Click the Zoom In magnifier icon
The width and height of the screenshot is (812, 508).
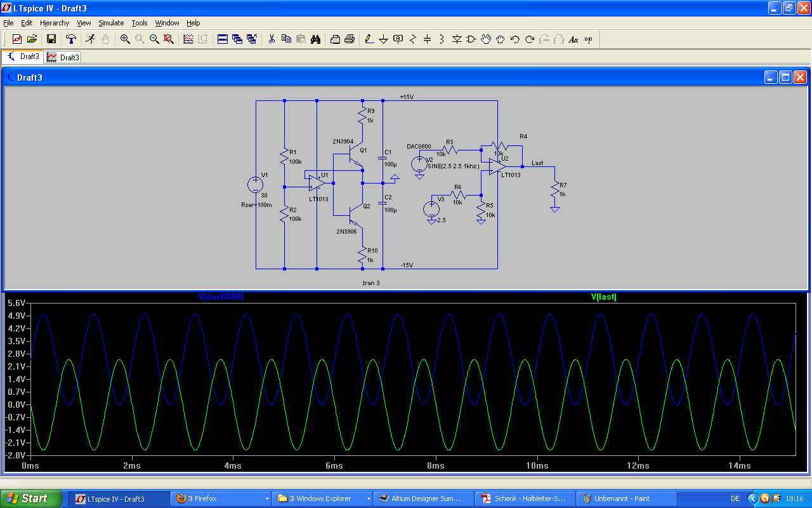(125, 39)
